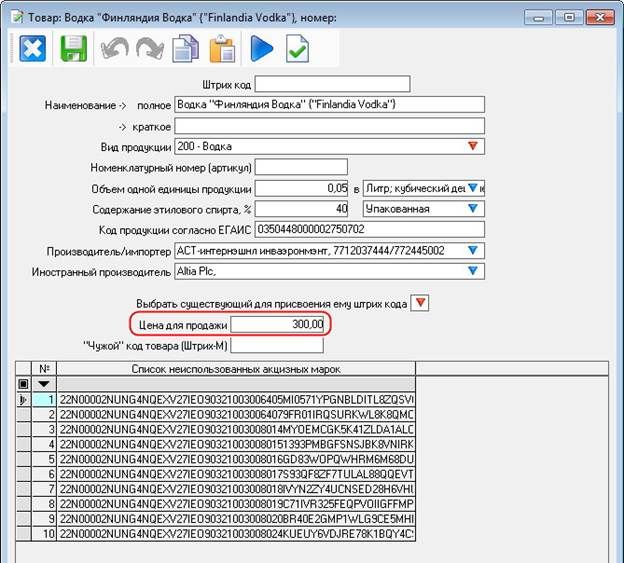
Task: Click the volume field showing 0,05
Action: pos(301,188)
